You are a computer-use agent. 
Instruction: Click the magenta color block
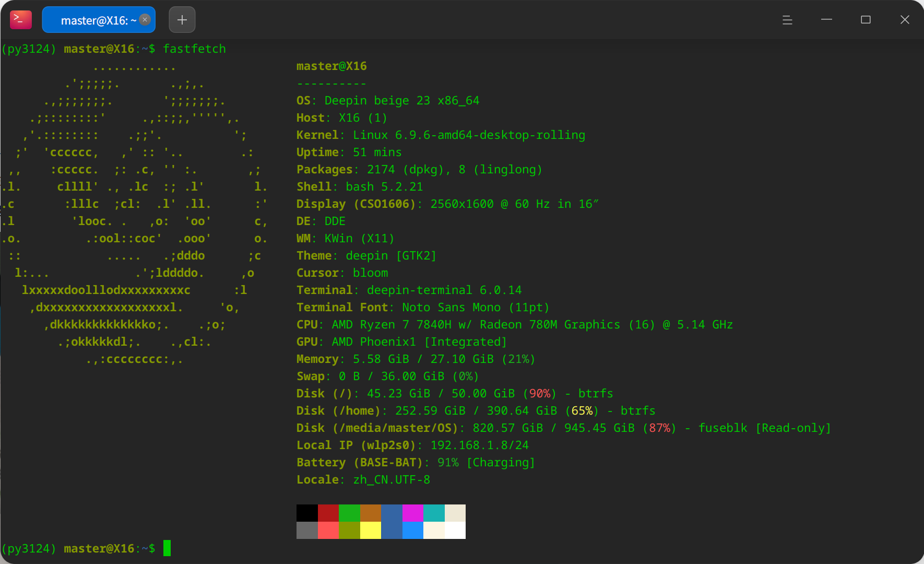[x=413, y=513]
